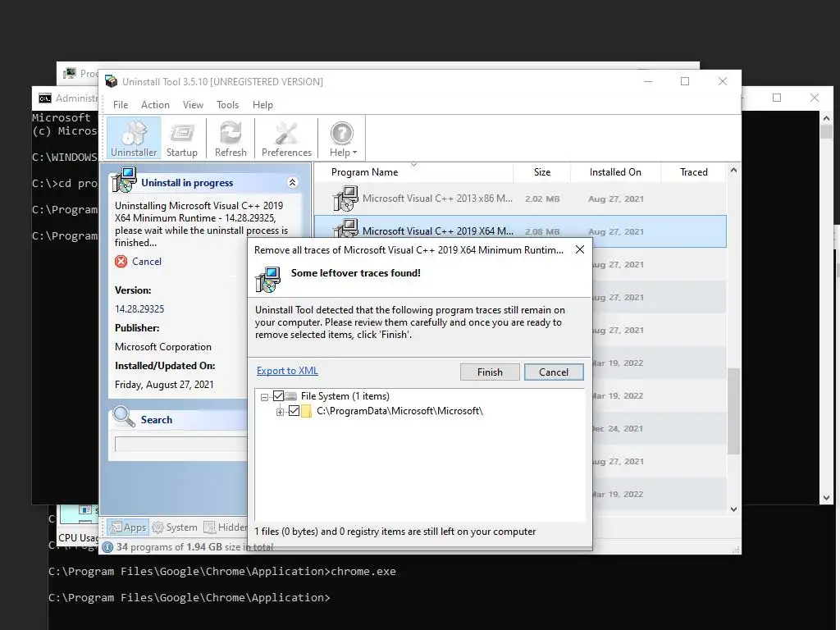
Task: Sort by Installed On column header
Action: (x=615, y=172)
